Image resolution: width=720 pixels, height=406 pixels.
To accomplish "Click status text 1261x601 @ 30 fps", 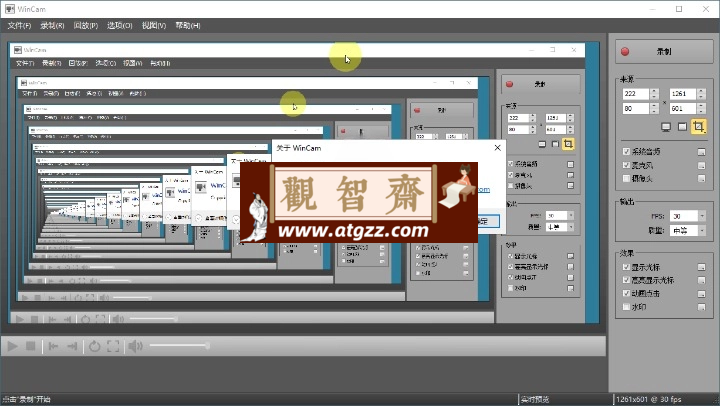I will tap(649, 400).
